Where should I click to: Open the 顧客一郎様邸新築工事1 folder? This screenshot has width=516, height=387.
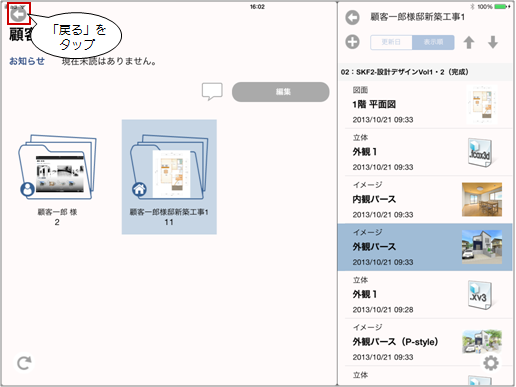pos(169,177)
